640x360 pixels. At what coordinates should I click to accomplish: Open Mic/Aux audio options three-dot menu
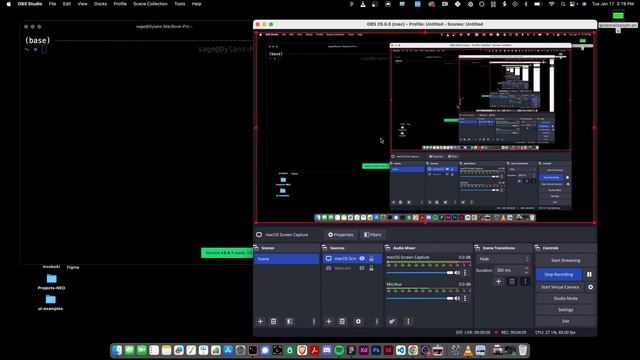pos(465,298)
